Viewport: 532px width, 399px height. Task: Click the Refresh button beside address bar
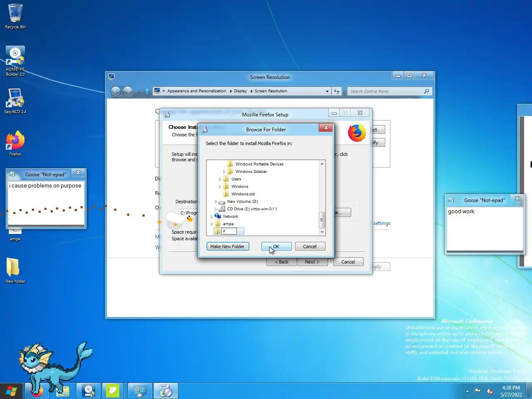tap(337, 91)
